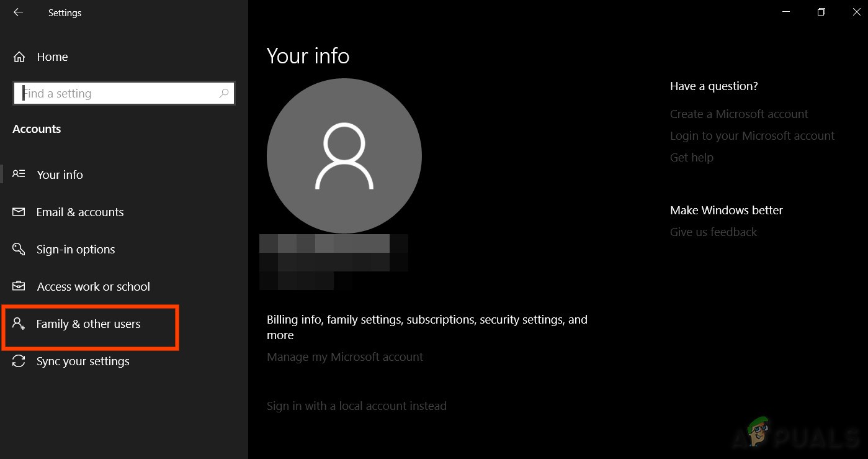Viewport: 868px width, 459px height.
Task: Click the Sync your settings arrows icon
Action: pos(19,361)
